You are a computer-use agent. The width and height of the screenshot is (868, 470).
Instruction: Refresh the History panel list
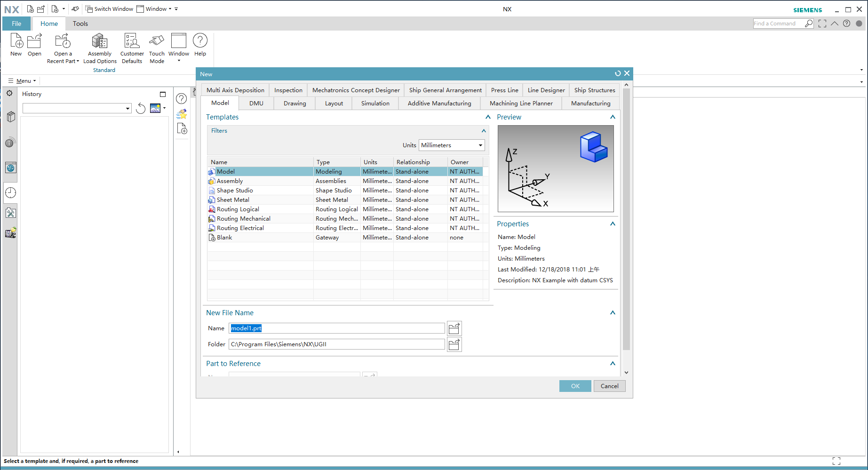(141, 108)
